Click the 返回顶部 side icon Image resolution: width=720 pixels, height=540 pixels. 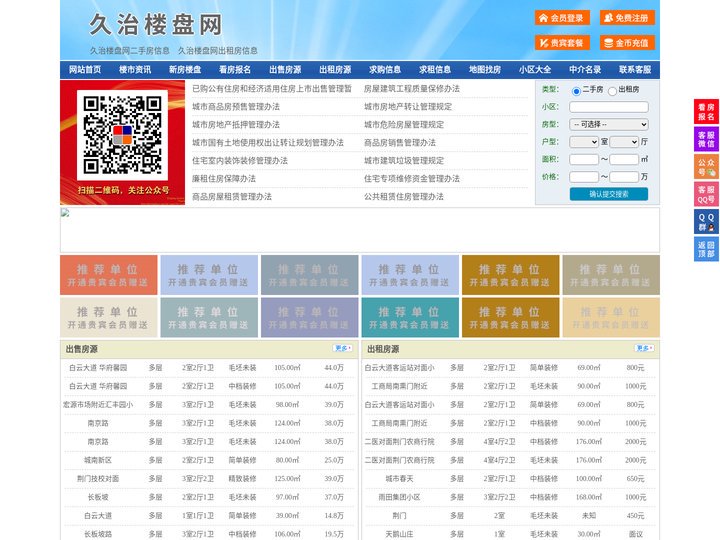point(706,249)
